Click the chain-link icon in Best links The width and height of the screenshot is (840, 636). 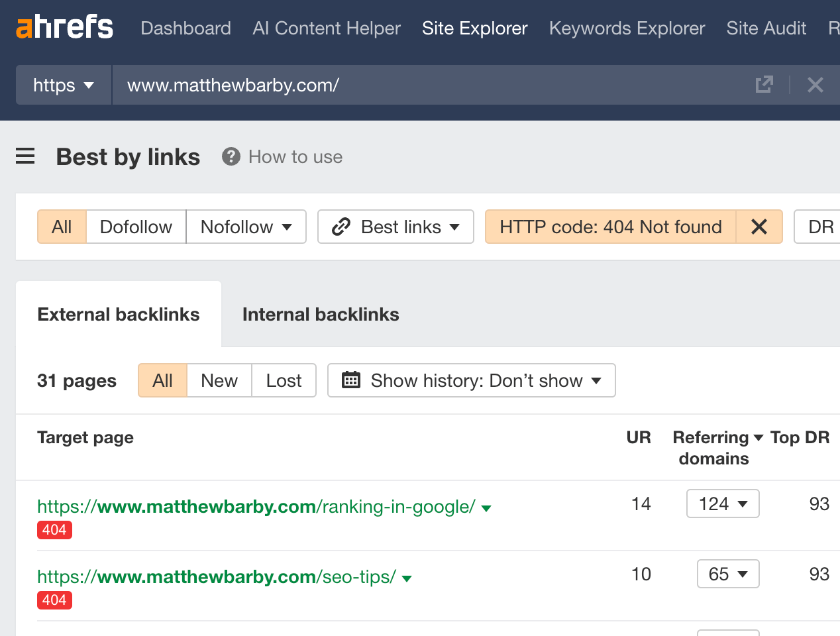(341, 227)
